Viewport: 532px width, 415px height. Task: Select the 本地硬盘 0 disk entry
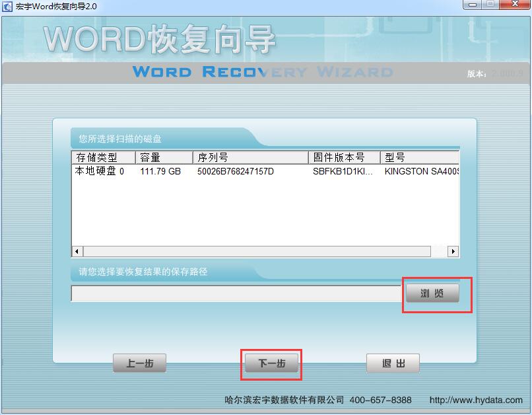(100, 172)
